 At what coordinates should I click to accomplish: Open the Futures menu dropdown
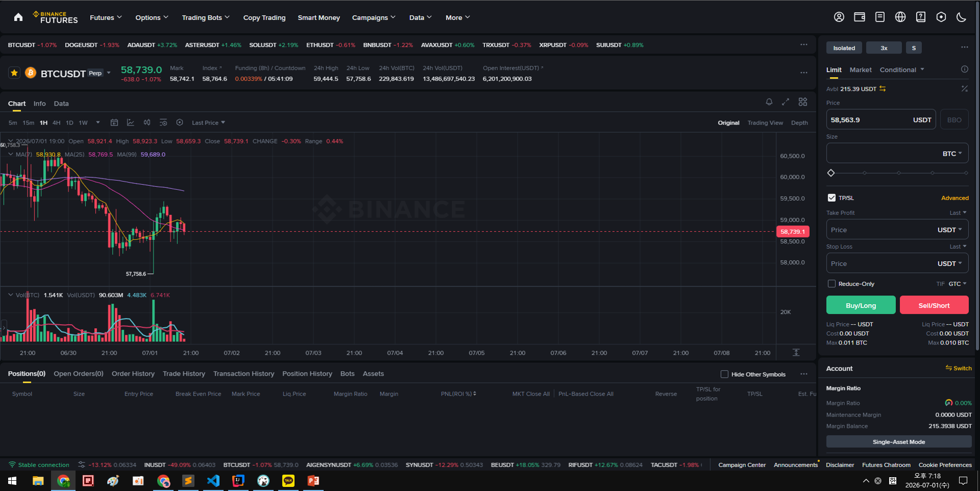(106, 17)
